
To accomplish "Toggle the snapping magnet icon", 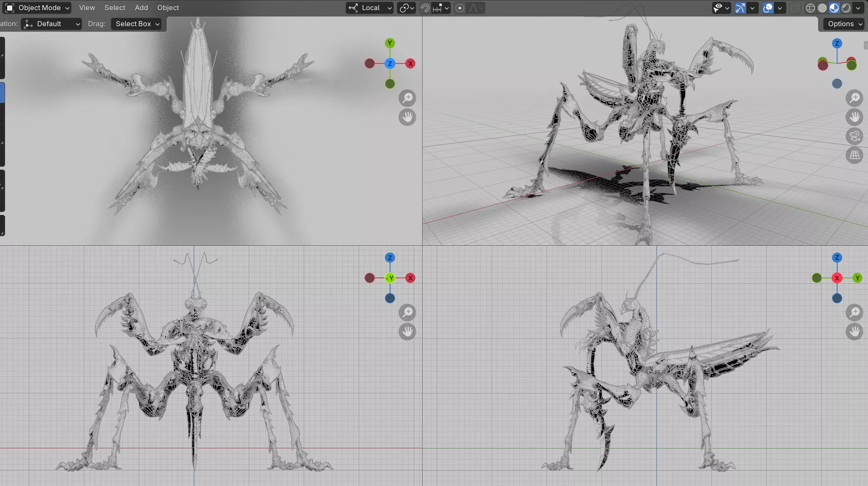I will coord(425,8).
